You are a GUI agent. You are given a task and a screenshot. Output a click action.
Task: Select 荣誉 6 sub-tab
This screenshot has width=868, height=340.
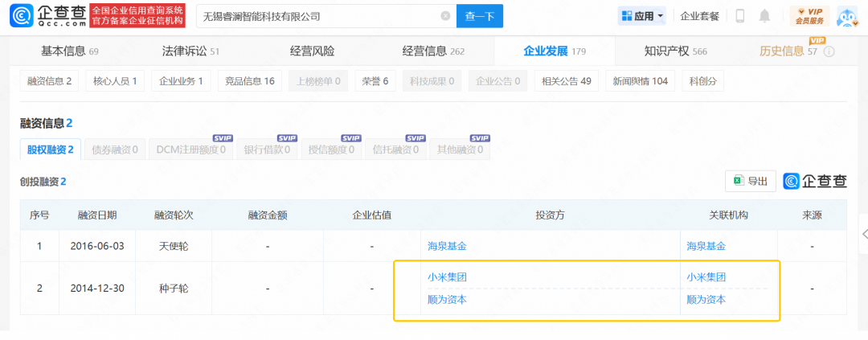click(x=375, y=81)
